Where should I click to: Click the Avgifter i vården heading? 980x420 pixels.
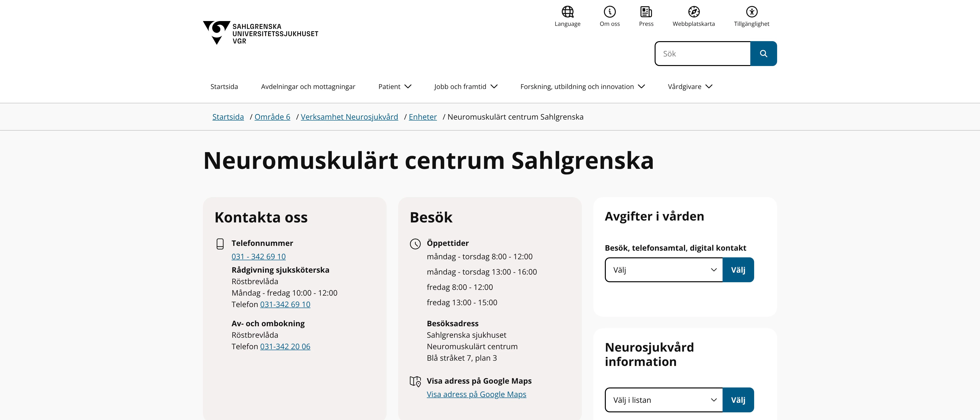coord(654,216)
